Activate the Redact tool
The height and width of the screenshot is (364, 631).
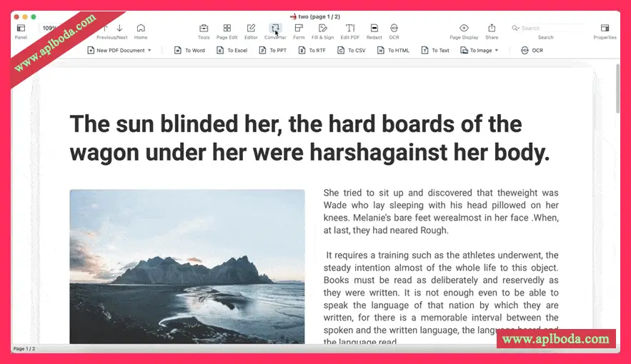click(x=374, y=29)
